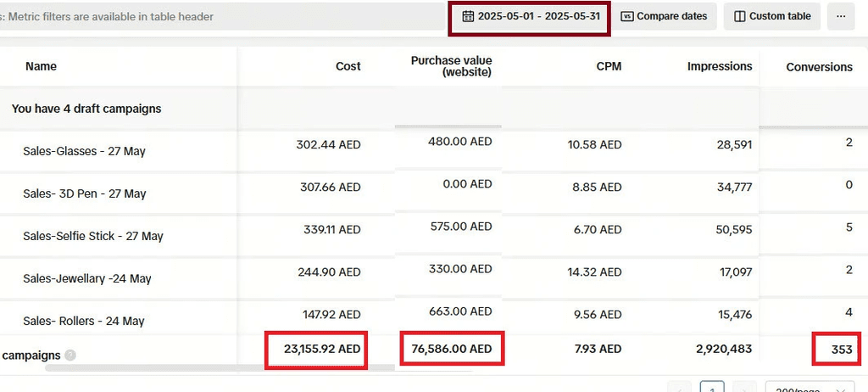Open the Sales- 3D Pen campaign
The image size is (868, 392).
tap(84, 193)
